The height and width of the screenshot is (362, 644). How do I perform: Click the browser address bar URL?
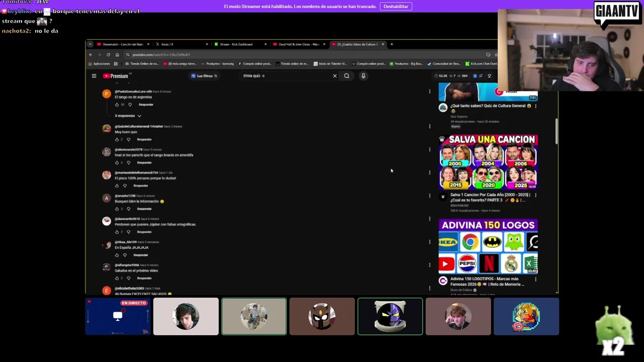[161, 54]
